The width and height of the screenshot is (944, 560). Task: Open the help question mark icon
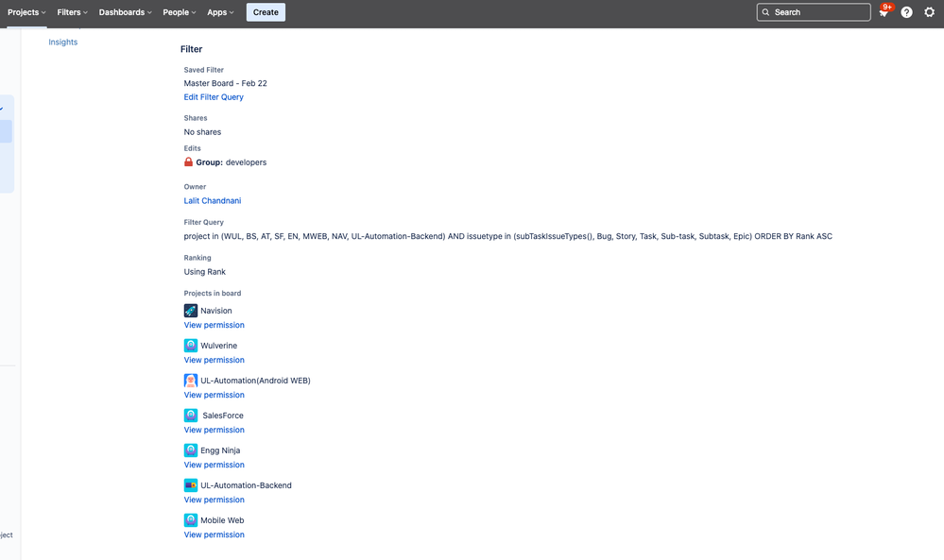906,12
